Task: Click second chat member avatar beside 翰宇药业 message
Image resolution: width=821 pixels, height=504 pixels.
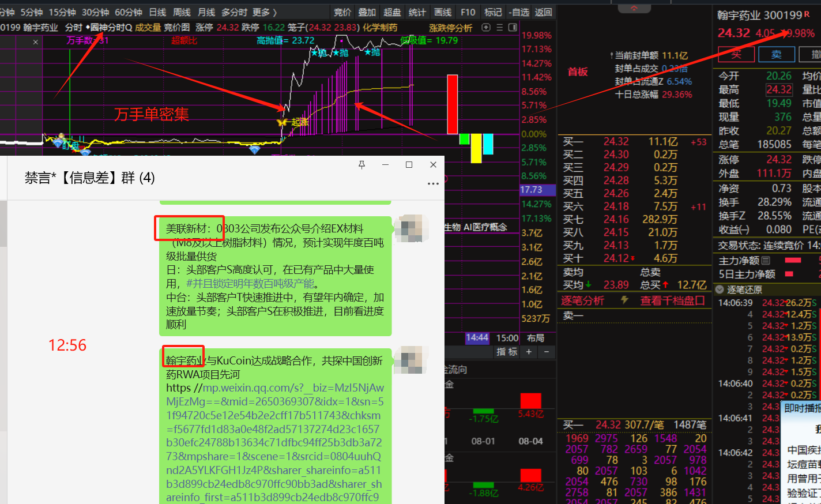Action: [x=411, y=360]
